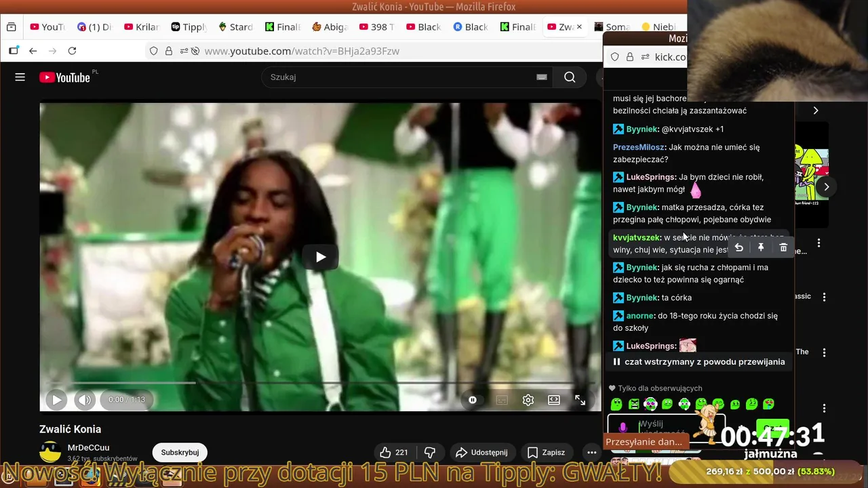Switch to the 398 T browser tab

(x=376, y=27)
